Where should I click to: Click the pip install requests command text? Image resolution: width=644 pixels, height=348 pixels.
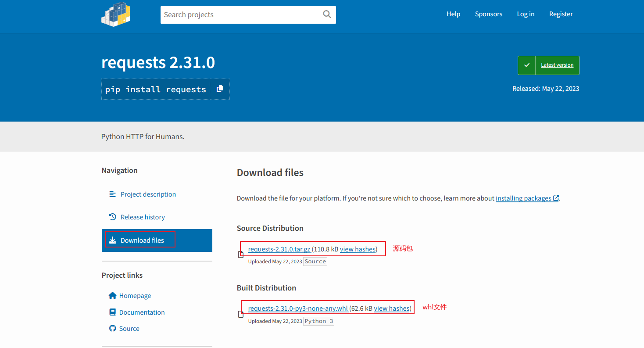coord(156,90)
